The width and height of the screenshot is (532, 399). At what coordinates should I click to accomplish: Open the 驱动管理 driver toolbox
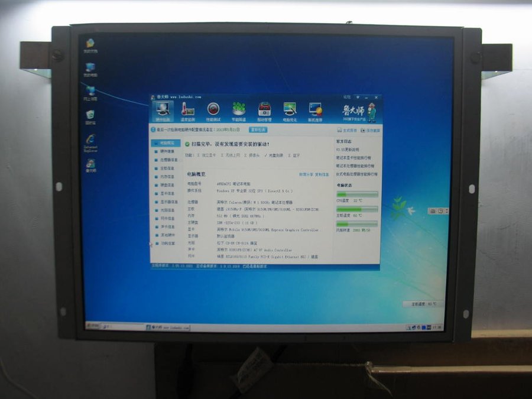pyautogui.click(x=264, y=112)
